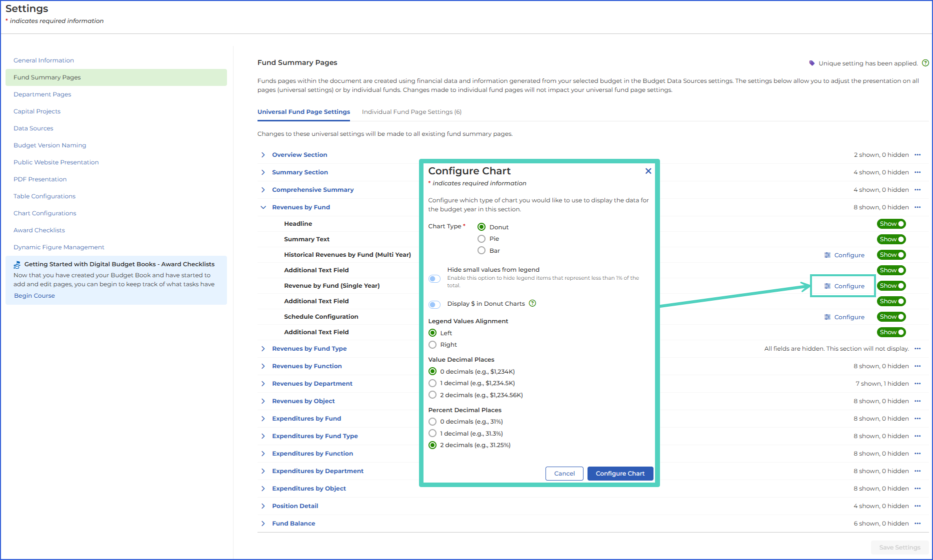The height and width of the screenshot is (560, 933).
Task: Toggle Show switch for Schedule Configuration
Action: pyautogui.click(x=891, y=317)
